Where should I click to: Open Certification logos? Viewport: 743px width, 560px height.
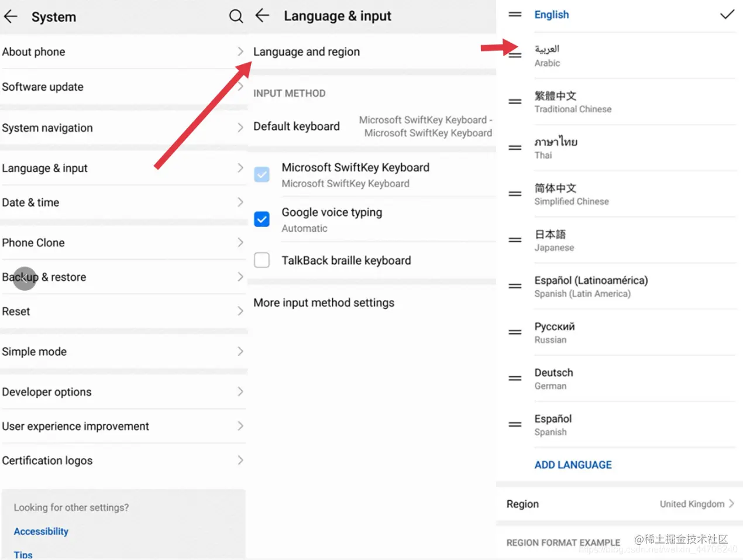pyautogui.click(x=123, y=461)
